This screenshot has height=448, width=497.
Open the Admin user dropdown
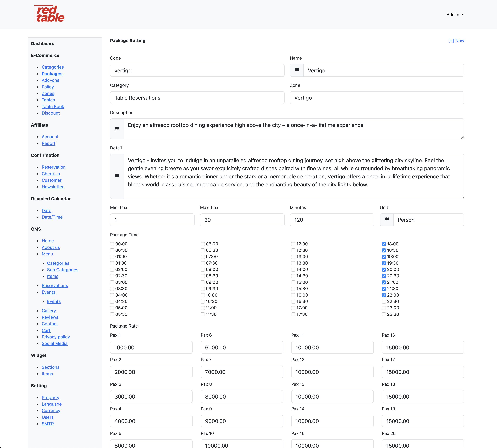click(455, 14)
